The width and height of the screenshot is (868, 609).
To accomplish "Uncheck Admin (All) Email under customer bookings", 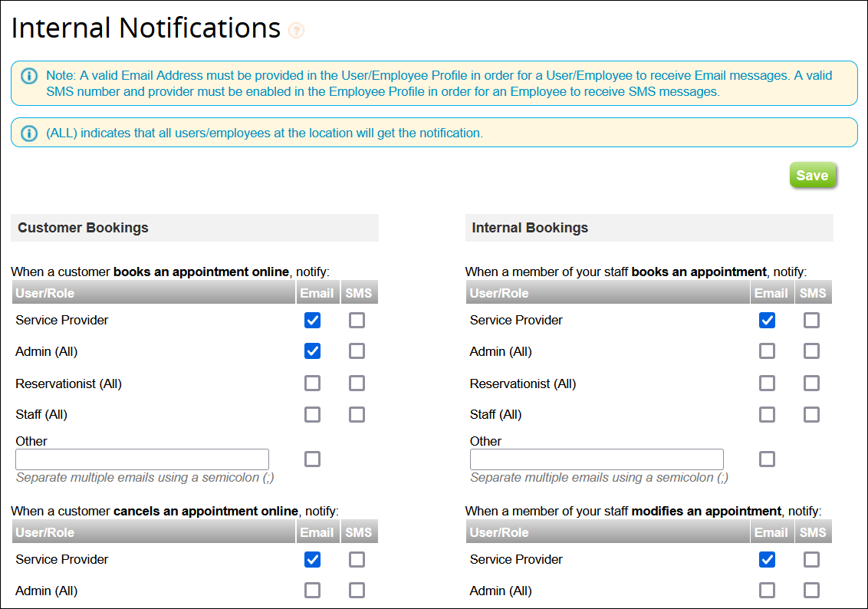I will click(x=312, y=351).
